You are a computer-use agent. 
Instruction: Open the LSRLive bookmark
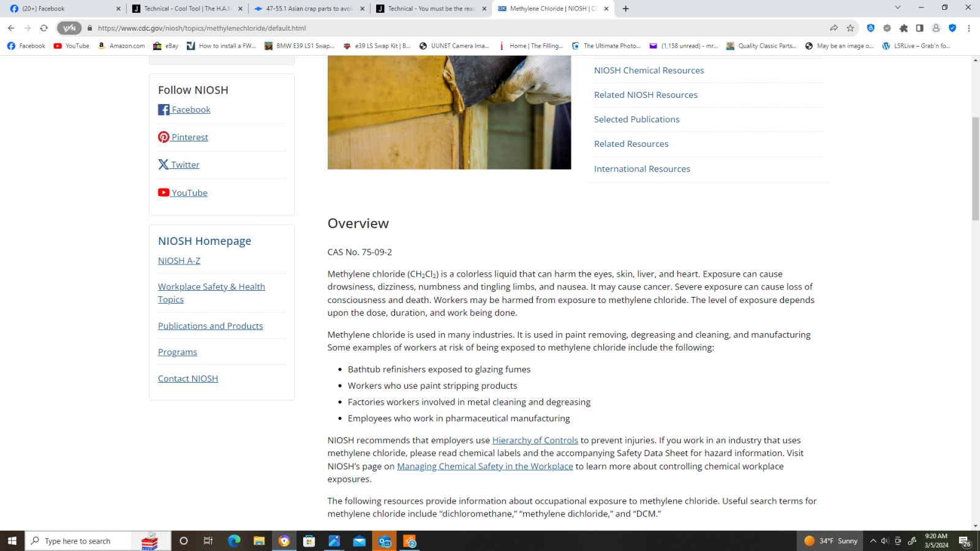pyautogui.click(x=916, y=46)
